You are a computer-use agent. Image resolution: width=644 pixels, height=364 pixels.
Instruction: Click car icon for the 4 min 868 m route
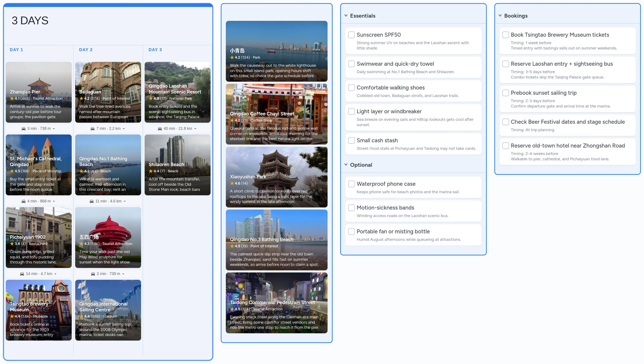coord(23,201)
